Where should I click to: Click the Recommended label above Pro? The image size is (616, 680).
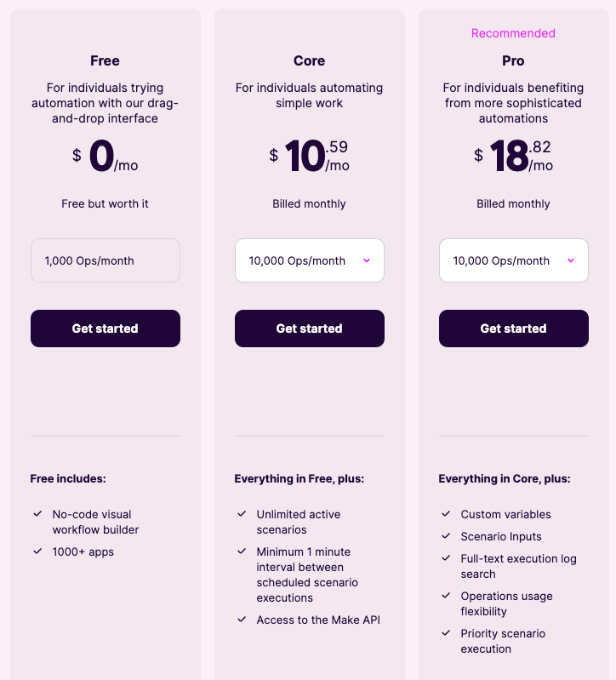513,33
